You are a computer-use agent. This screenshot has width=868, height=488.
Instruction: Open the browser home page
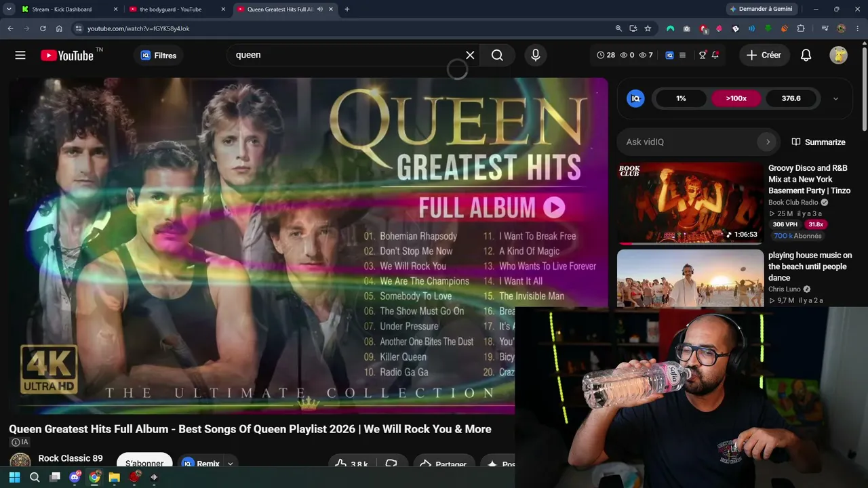[x=59, y=28]
